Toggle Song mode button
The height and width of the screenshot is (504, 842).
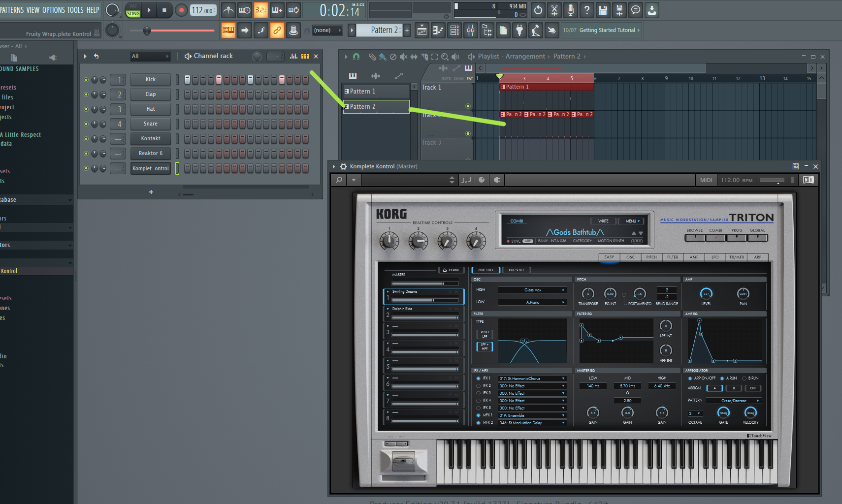(x=133, y=13)
